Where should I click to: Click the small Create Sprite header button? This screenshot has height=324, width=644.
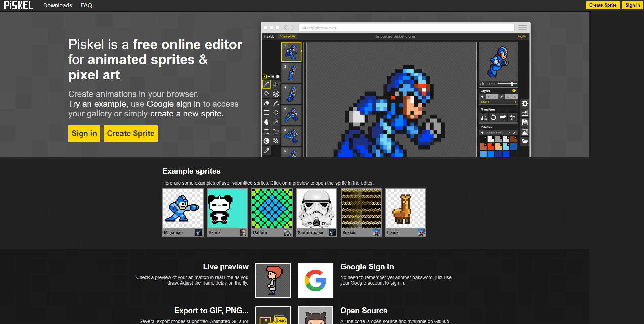pos(603,5)
